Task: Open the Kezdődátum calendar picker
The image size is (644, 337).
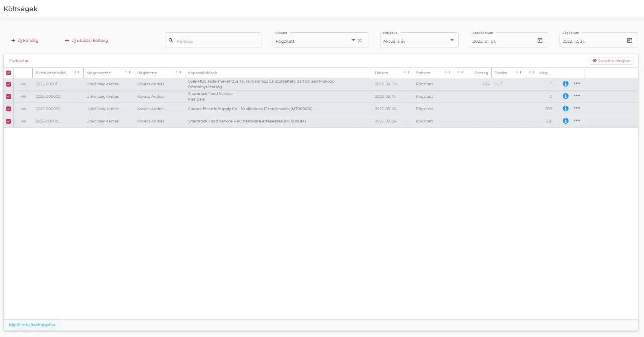Action: coord(540,41)
